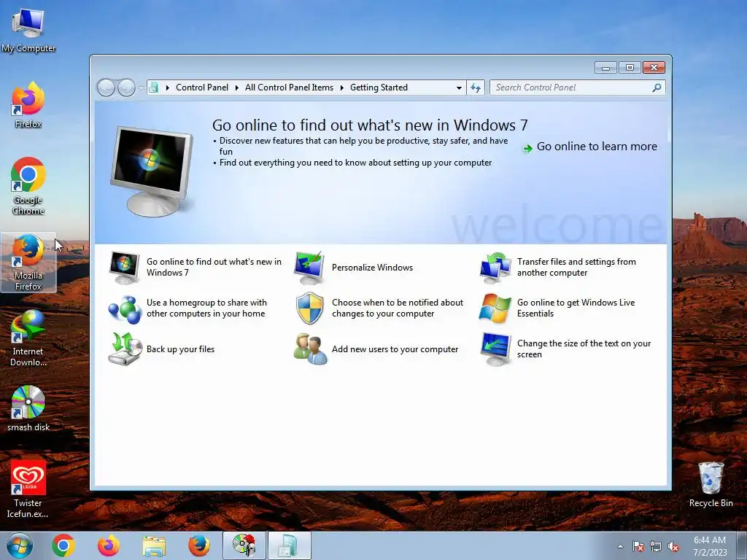This screenshot has width=747, height=560.
Task: Click the Refresh button beside the address bar
Action: click(x=476, y=87)
